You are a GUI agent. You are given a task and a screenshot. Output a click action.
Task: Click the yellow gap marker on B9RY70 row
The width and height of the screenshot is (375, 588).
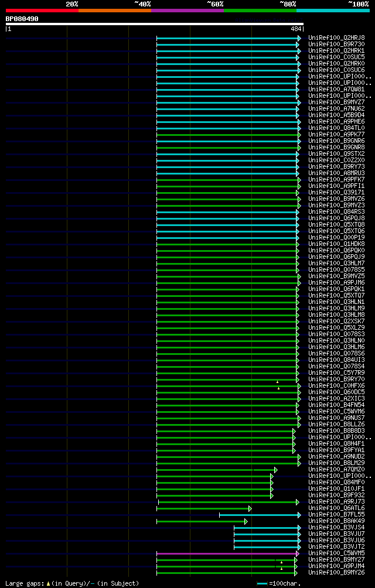(278, 382)
